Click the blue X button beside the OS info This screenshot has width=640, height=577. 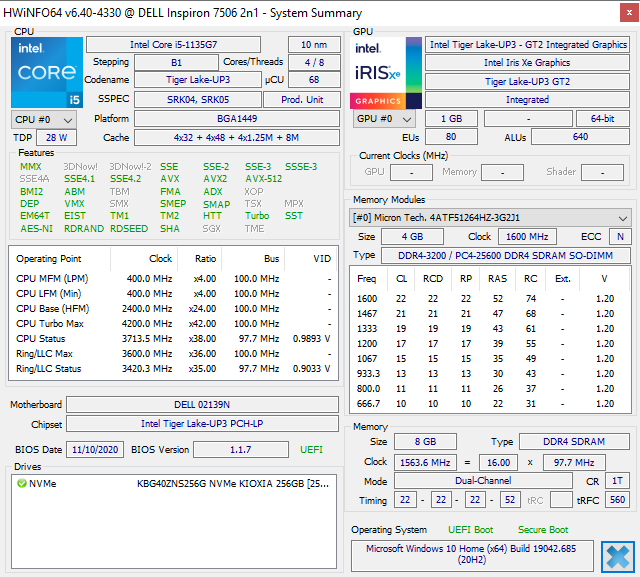[618, 557]
